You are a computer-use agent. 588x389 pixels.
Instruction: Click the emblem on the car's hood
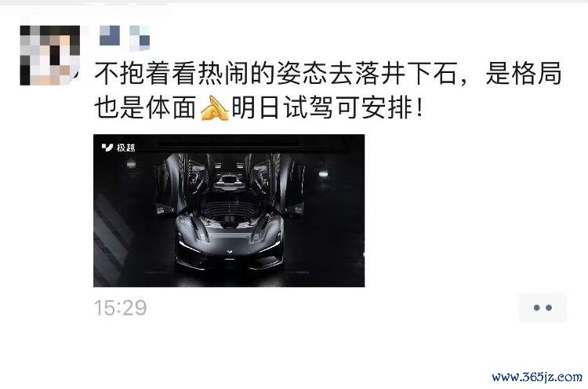[229, 251]
